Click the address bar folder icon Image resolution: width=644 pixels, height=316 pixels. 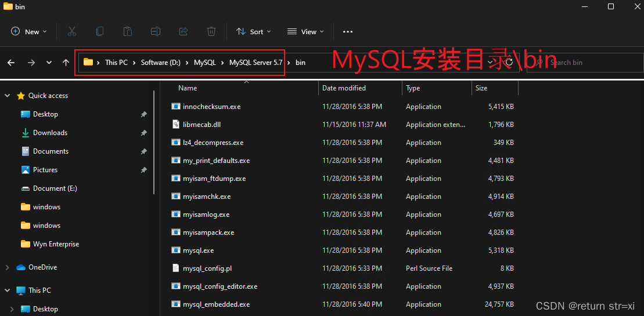(x=88, y=62)
